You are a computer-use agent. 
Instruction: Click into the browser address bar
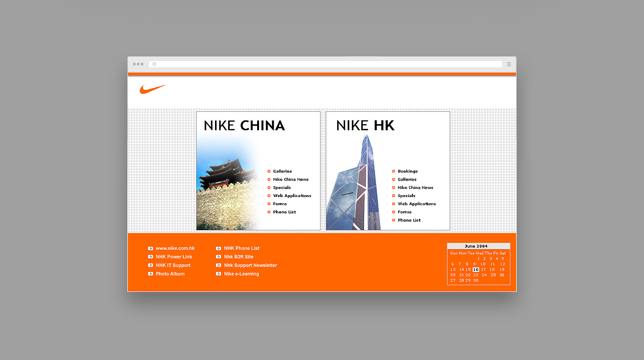tap(327, 64)
